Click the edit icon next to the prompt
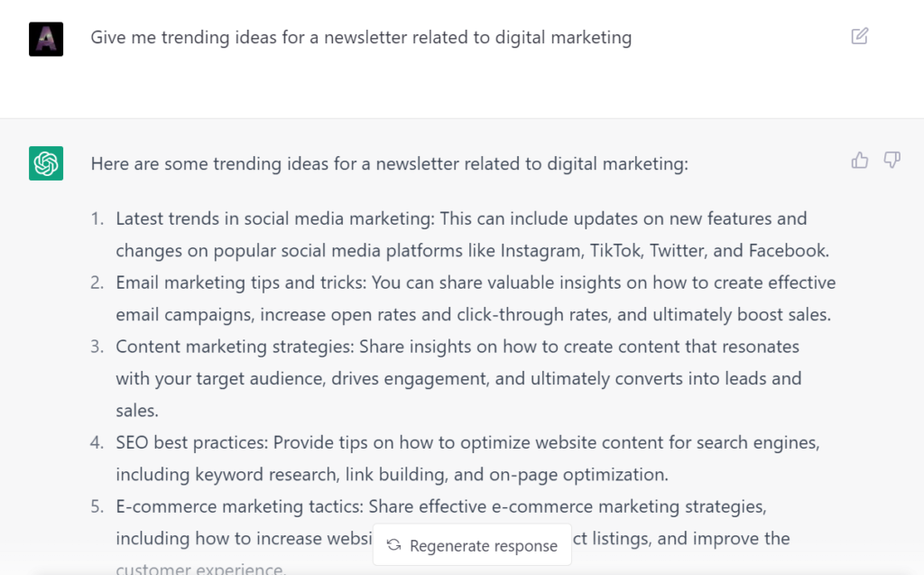 point(859,35)
